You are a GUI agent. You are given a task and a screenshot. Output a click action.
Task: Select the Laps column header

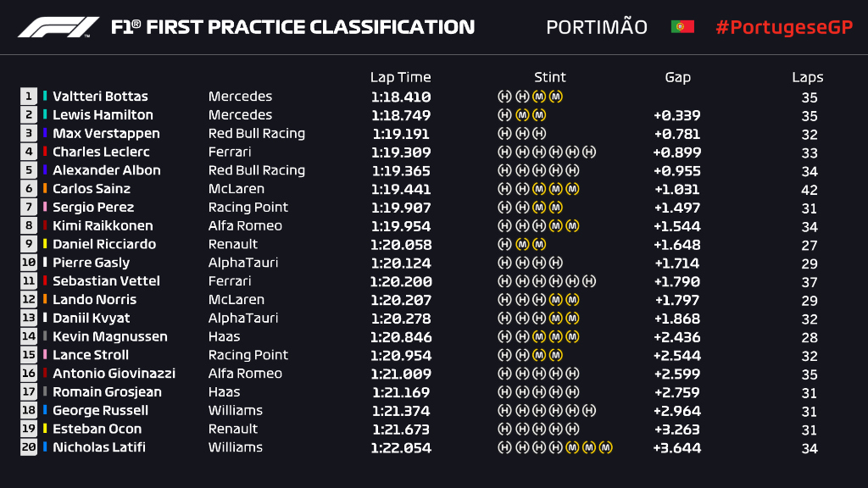click(808, 77)
